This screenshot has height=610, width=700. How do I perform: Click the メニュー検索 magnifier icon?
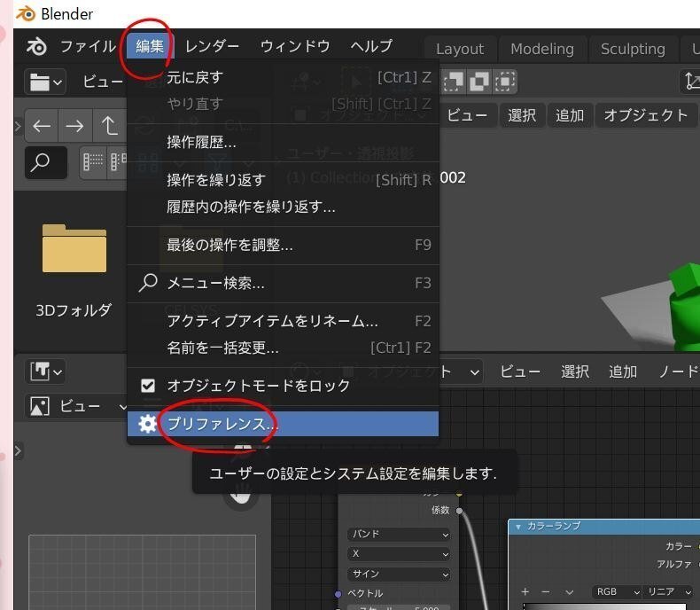(147, 283)
